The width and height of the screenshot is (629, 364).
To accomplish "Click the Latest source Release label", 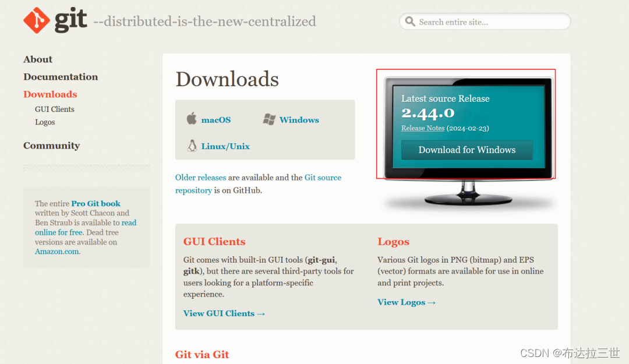I will (x=446, y=99).
